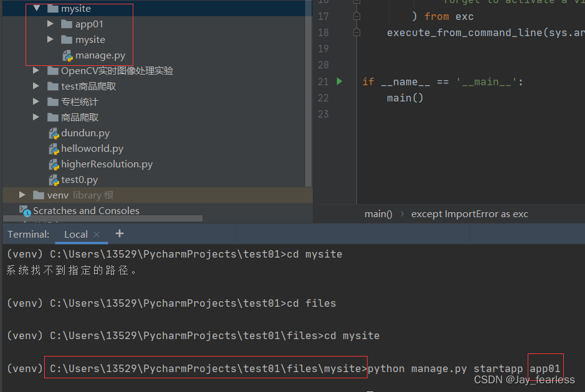This screenshot has height=392, width=585.
Task: Click the project tree horizontal scrollbar
Action: tap(103, 219)
